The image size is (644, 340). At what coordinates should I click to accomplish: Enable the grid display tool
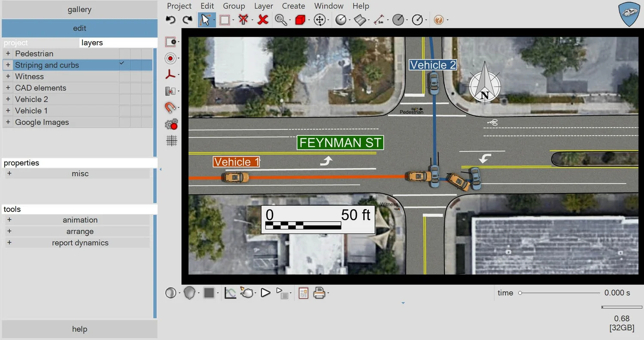171,141
